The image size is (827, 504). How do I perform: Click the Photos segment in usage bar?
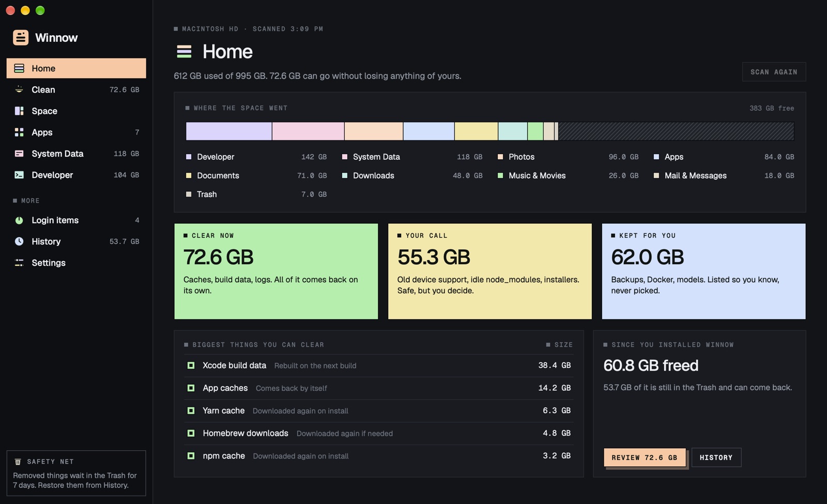pyautogui.click(x=374, y=131)
